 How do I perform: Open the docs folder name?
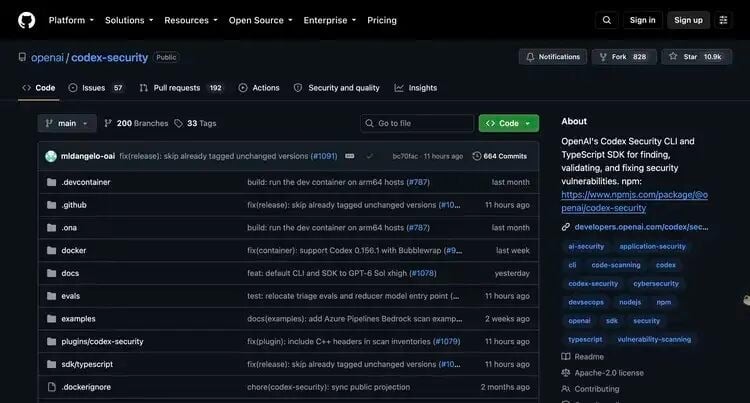(70, 273)
